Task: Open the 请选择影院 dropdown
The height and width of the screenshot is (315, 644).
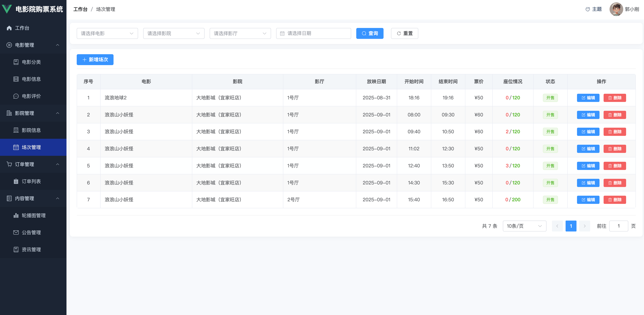Action: tap(174, 34)
